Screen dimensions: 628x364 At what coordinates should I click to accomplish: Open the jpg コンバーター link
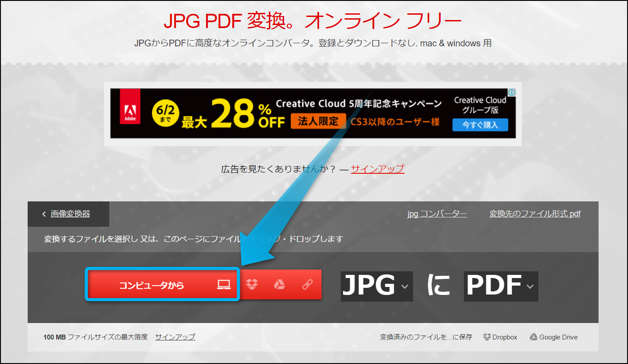coord(437,214)
